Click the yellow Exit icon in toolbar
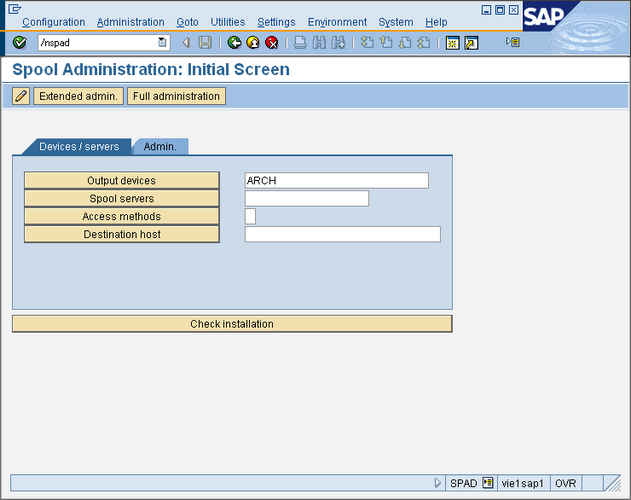 click(253, 42)
